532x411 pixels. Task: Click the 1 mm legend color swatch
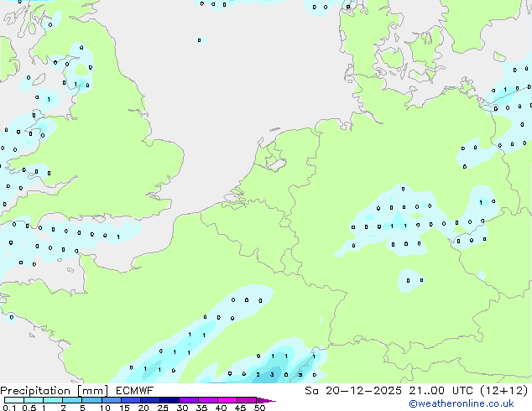pos(53,400)
